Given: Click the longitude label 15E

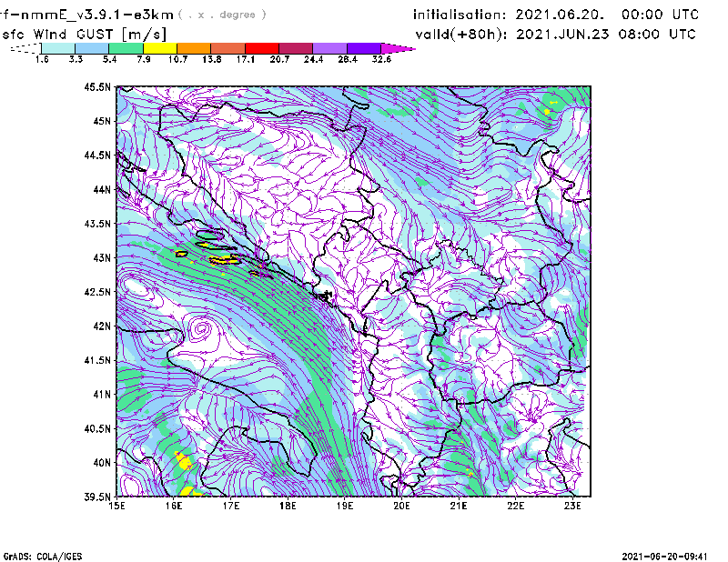Looking at the screenshot, I should coord(116,506).
